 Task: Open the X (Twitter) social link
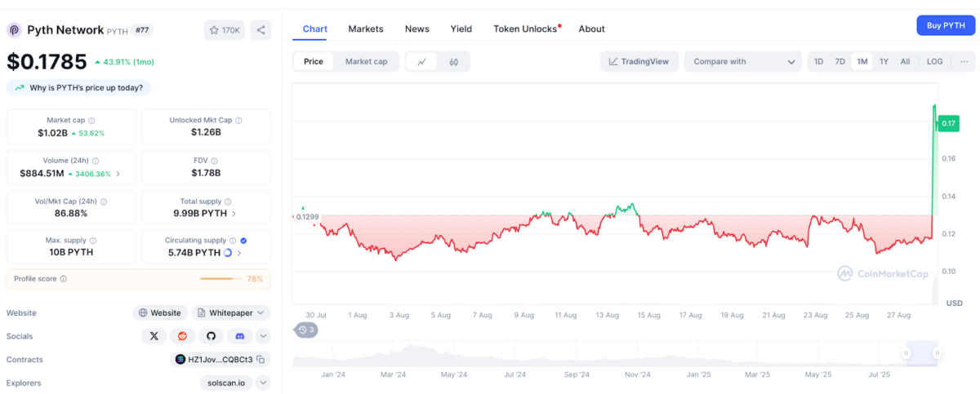point(154,335)
